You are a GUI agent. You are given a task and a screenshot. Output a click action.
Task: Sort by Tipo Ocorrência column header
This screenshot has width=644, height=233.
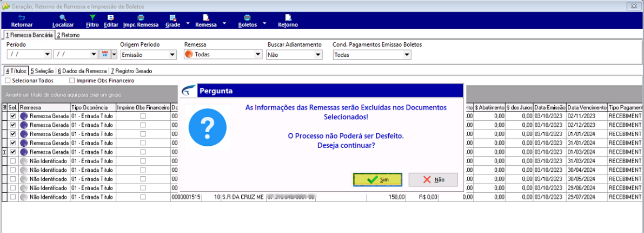click(x=93, y=107)
